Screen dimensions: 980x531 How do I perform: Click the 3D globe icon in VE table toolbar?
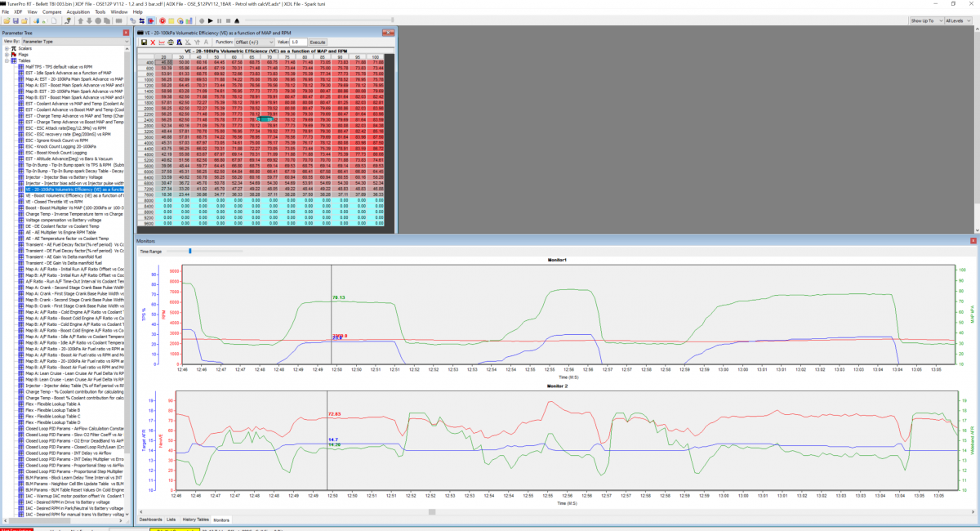tap(171, 42)
